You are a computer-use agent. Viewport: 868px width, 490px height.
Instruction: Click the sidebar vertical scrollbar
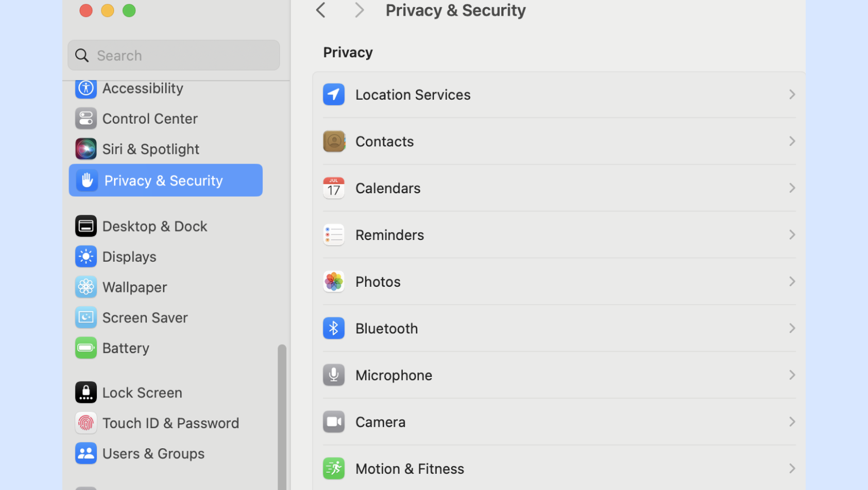pyautogui.click(x=282, y=417)
